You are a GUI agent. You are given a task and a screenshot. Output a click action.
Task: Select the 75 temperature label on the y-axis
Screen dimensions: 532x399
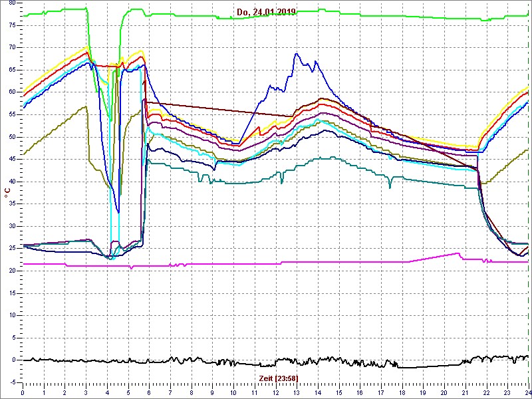12,25
